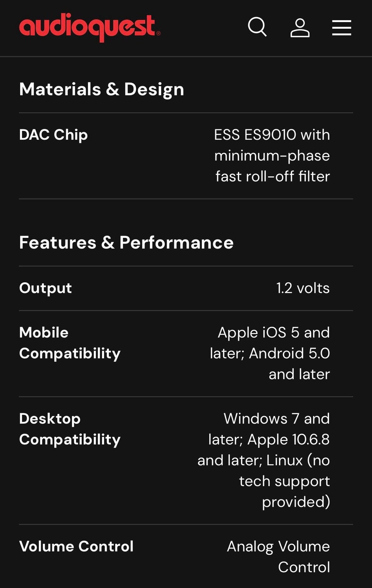Select the 1.2 volts value
Viewport: 372px width, 588px height.
(303, 288)
